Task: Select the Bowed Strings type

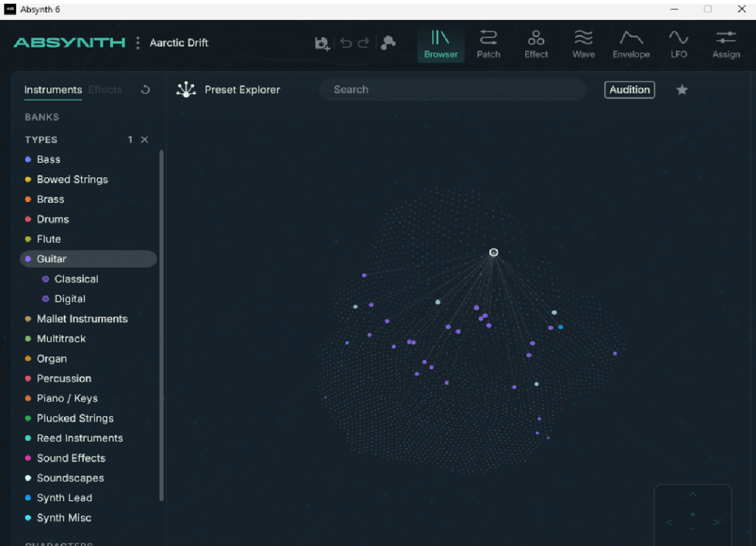Action: tap(89, 179)
